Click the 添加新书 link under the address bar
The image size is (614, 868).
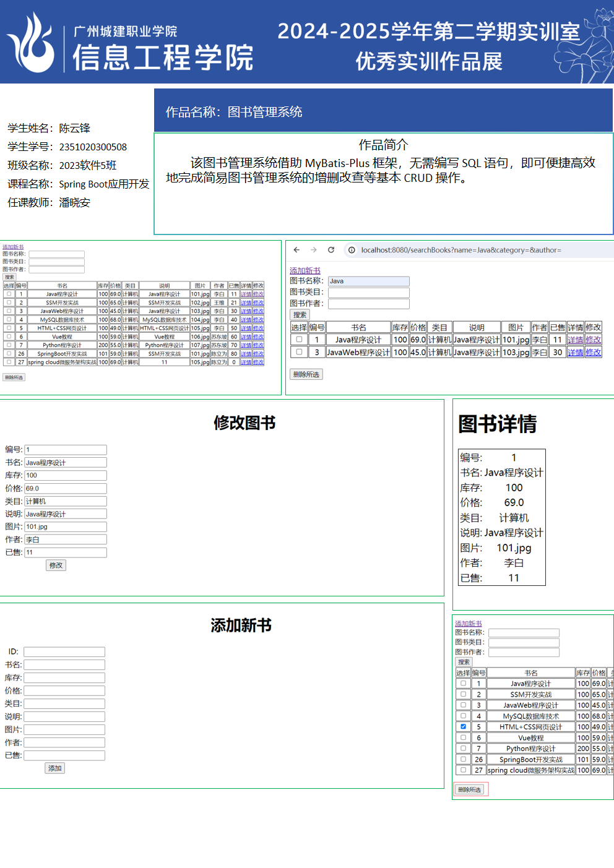click(305, 271)
